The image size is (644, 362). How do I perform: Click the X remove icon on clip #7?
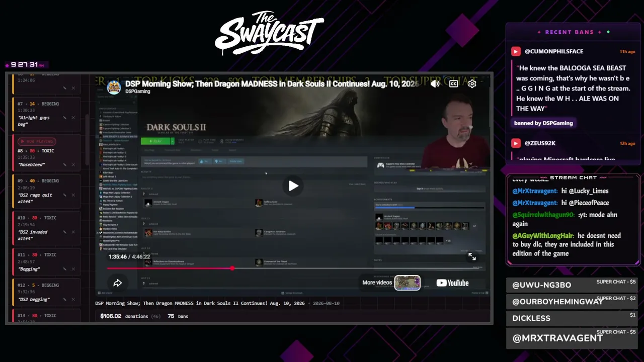pyautogui.click(x=73, y=118)
